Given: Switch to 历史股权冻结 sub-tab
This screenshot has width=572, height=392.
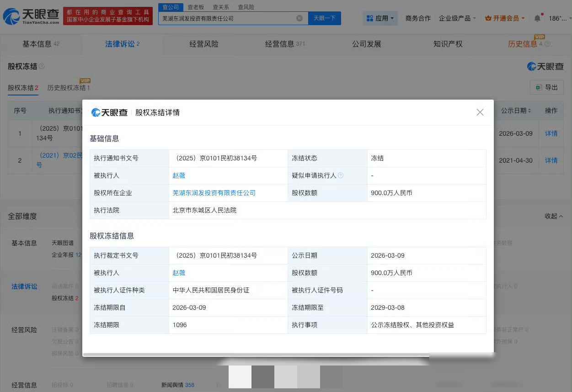Looking at the screenshot, I should coord(68,88).
